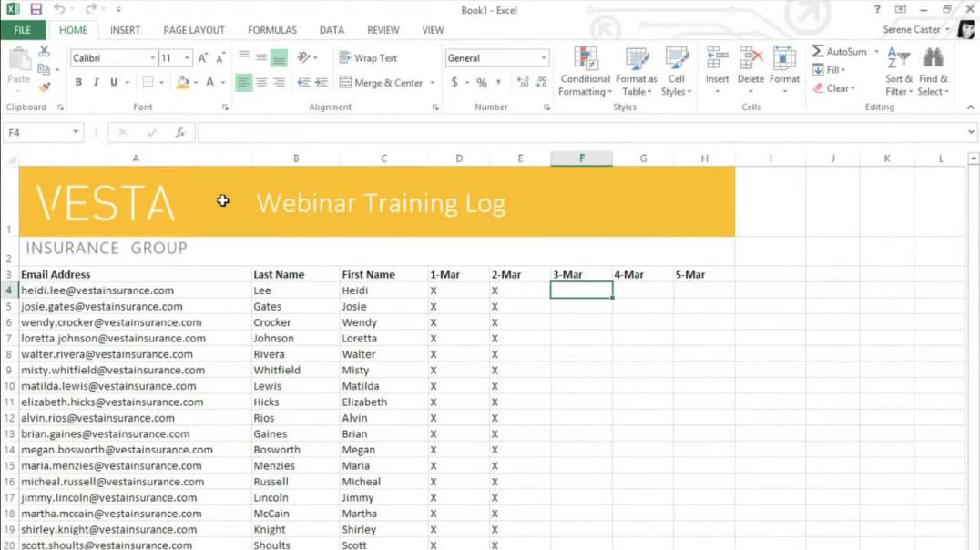
Task: Click the Insert cells icon
Action: pyautogui.click(x=717, y=59)
